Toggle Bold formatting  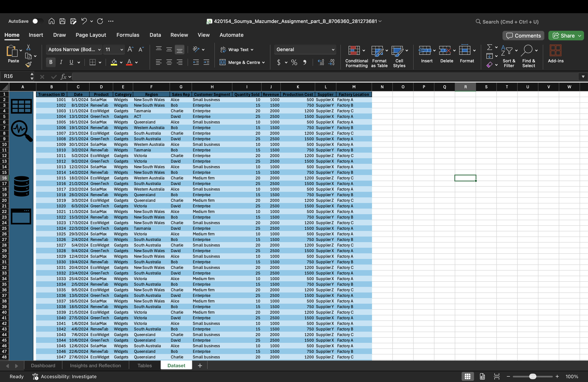pyautogui.click(x=51, y=62)
